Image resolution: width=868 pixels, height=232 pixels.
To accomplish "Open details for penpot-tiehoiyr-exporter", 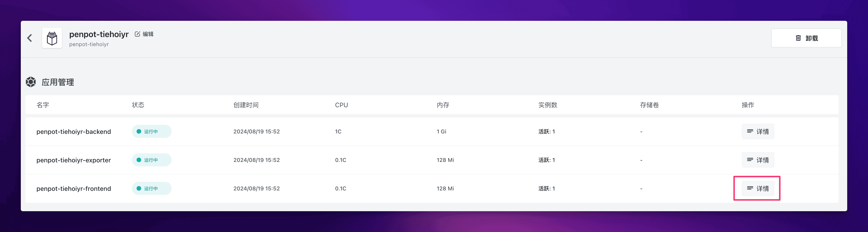I will pos(758,160).
